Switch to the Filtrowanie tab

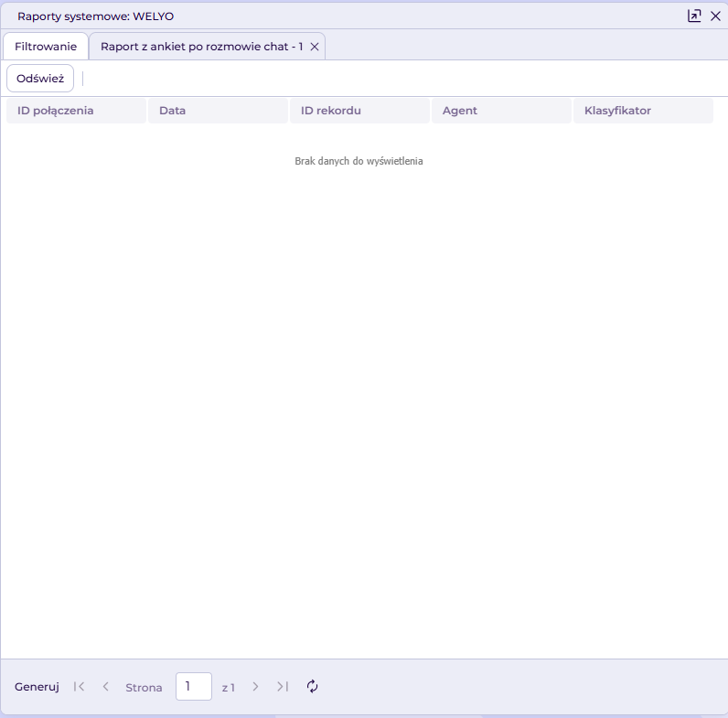tap(46, 47)
